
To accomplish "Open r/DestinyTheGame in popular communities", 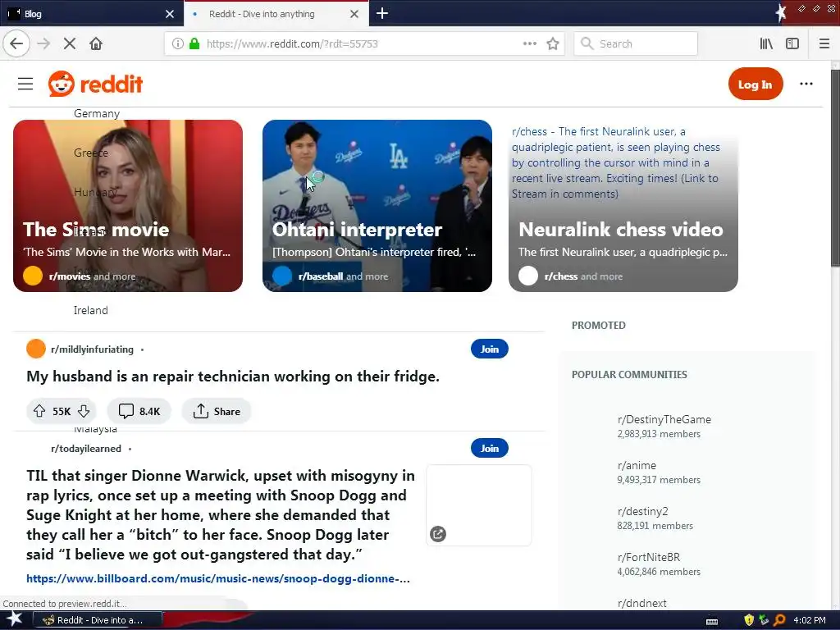I will coord(664,419).
